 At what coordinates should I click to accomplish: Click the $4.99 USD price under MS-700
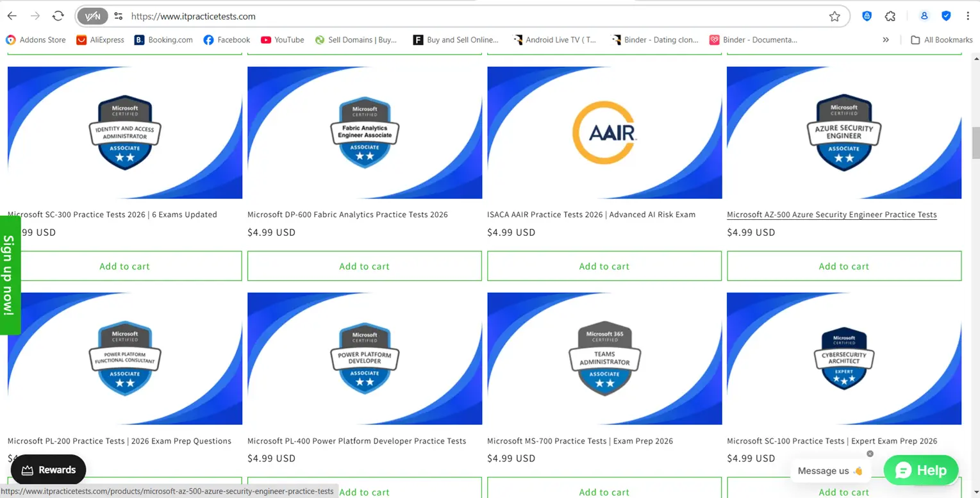coord(511,458)
